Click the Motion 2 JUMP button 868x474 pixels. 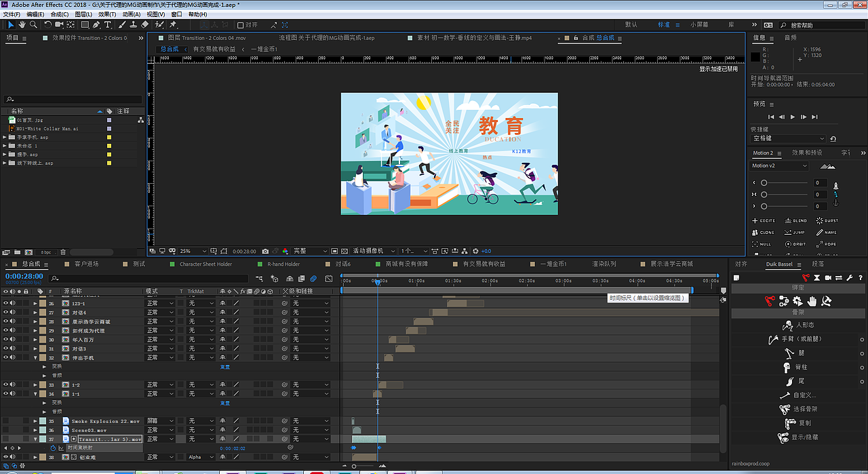795,233
